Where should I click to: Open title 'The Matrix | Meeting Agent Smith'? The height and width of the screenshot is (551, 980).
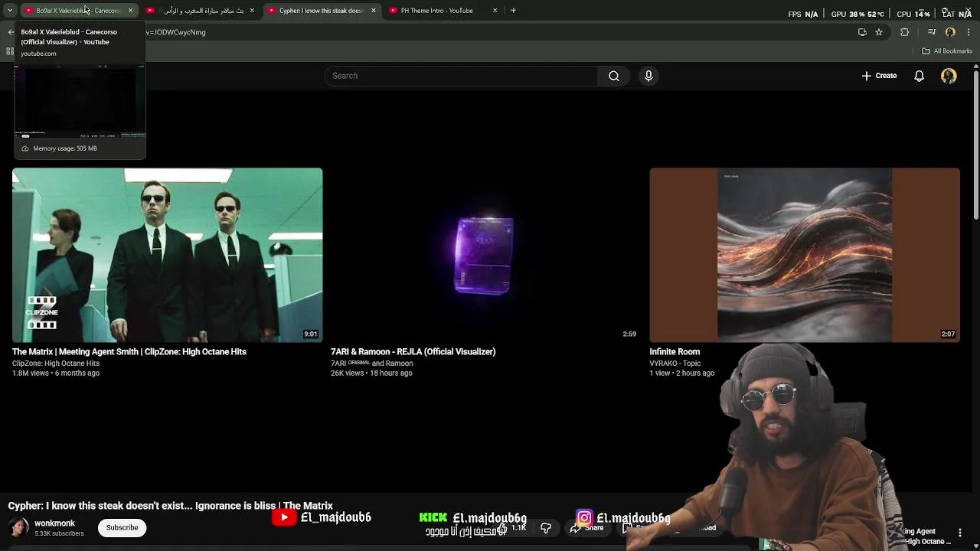click(x=129, y=352)
